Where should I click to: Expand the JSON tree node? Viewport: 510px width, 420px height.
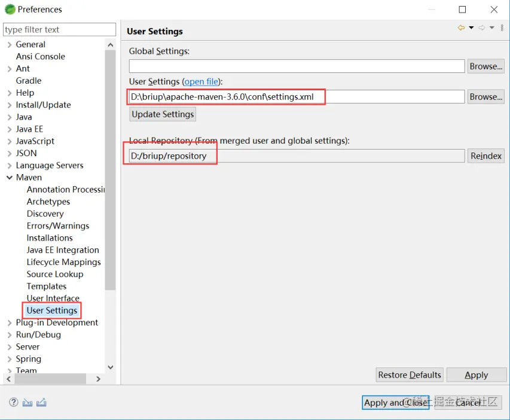coord(10,153)
